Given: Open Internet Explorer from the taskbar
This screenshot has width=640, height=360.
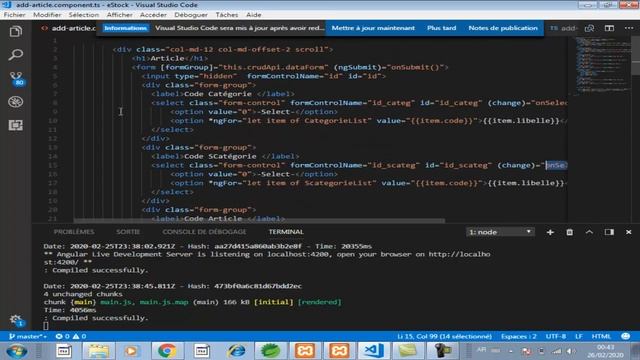Looking at the screenshot, I should [x=236, y=351].
